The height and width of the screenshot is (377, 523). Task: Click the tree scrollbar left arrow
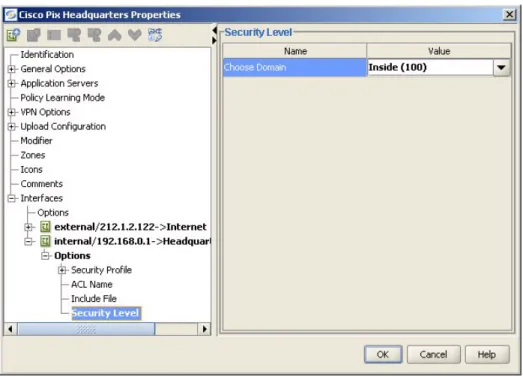pos(10,329)
